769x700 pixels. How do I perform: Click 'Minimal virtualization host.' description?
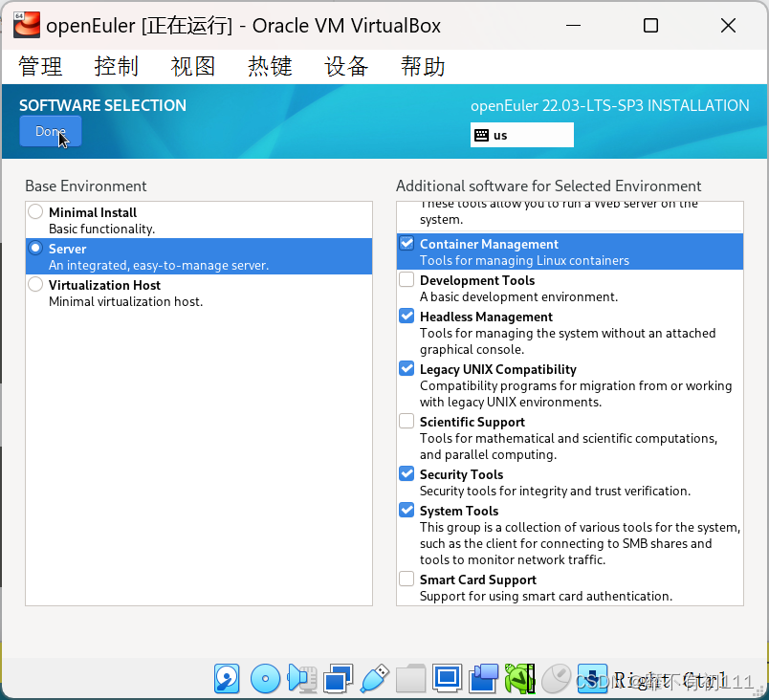click(x=125, y=301)
